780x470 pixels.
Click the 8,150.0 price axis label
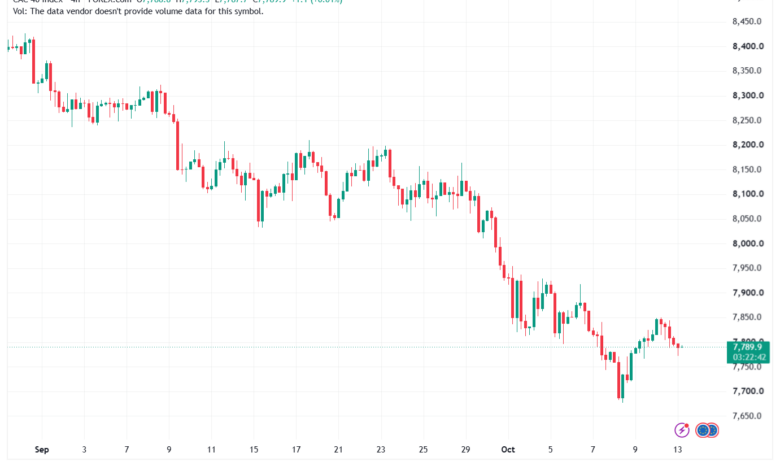pyautogui.click(x=747, y=169)
